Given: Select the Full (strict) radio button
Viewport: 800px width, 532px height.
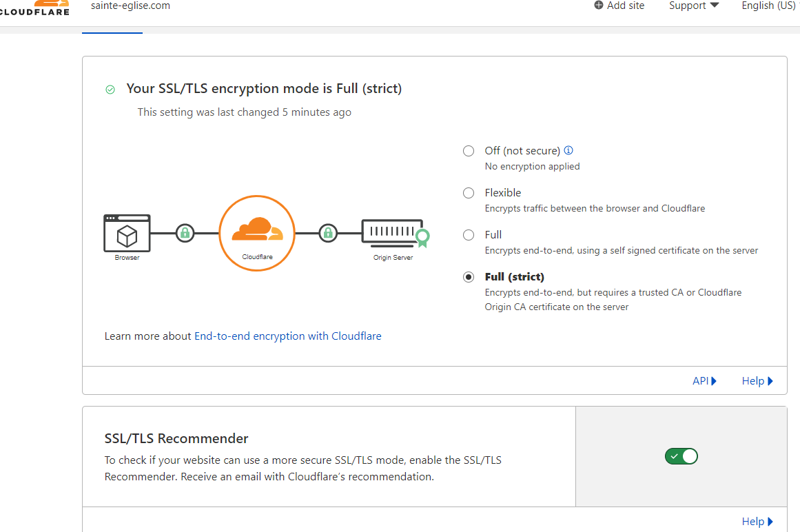Looking at the screenshot, I should (x=469, y=277).
